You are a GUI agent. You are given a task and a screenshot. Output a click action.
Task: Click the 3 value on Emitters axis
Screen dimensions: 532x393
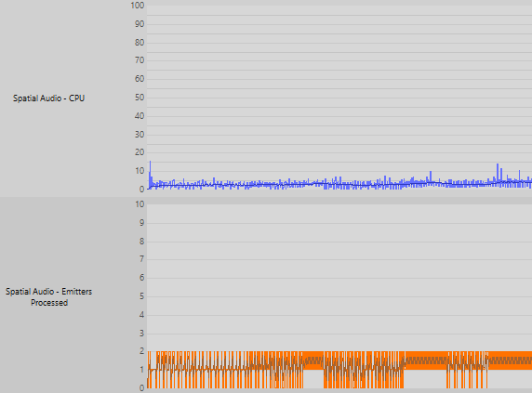point(141,334)
